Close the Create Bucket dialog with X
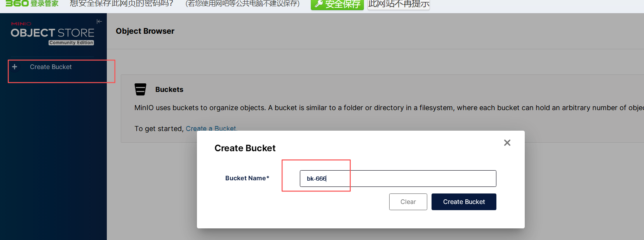644x240 pixels. (507, 143)
